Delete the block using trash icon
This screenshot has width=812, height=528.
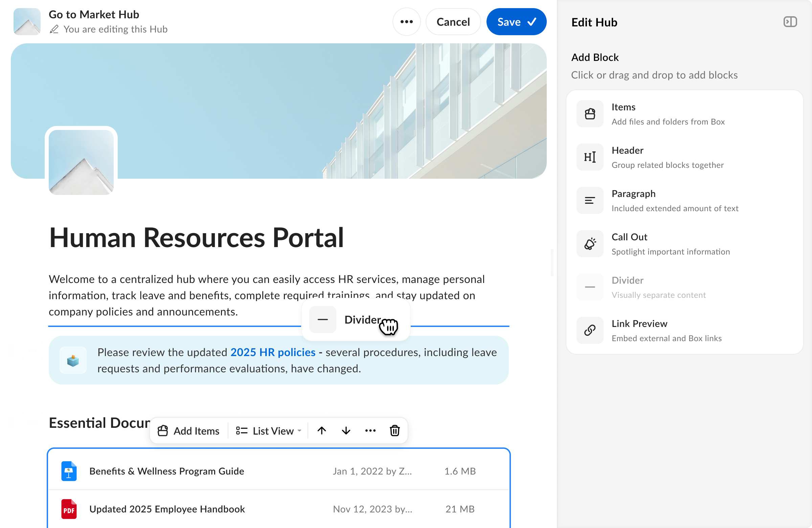click(395, 431)
